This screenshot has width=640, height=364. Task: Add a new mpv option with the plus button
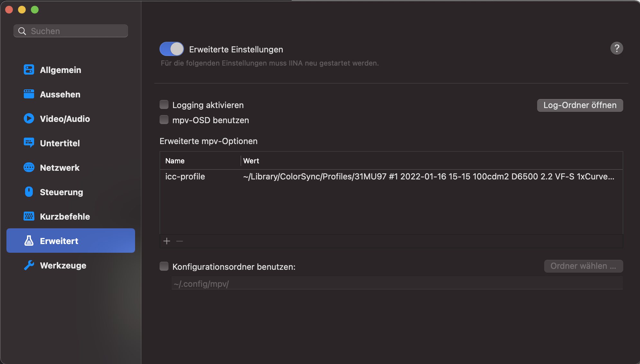click(167, 241)
